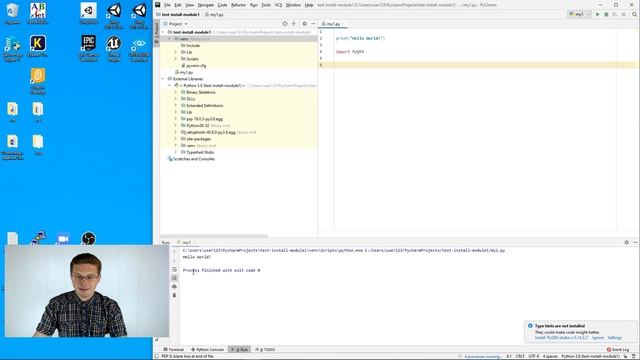Expand the Scripts folder
Screen dimensions: 640x360
pos(176,59)
